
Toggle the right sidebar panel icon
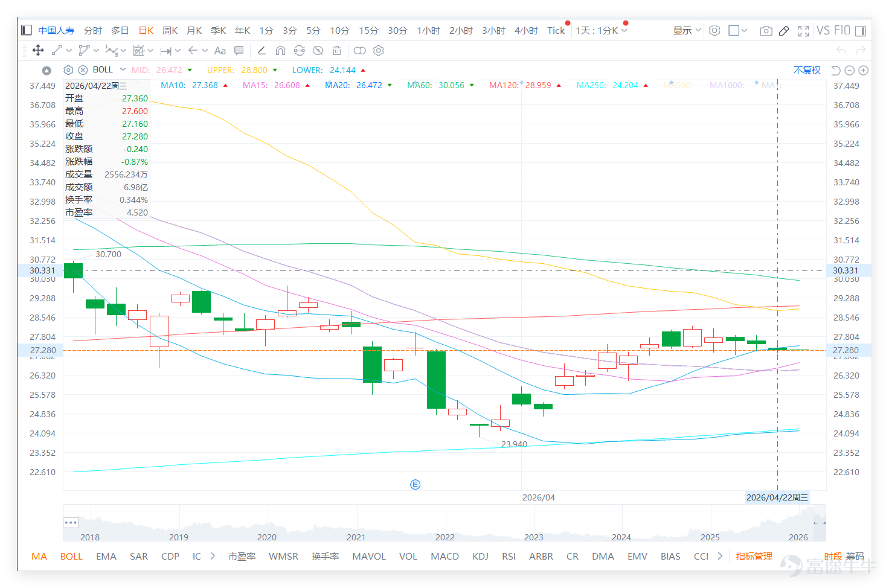860,30
